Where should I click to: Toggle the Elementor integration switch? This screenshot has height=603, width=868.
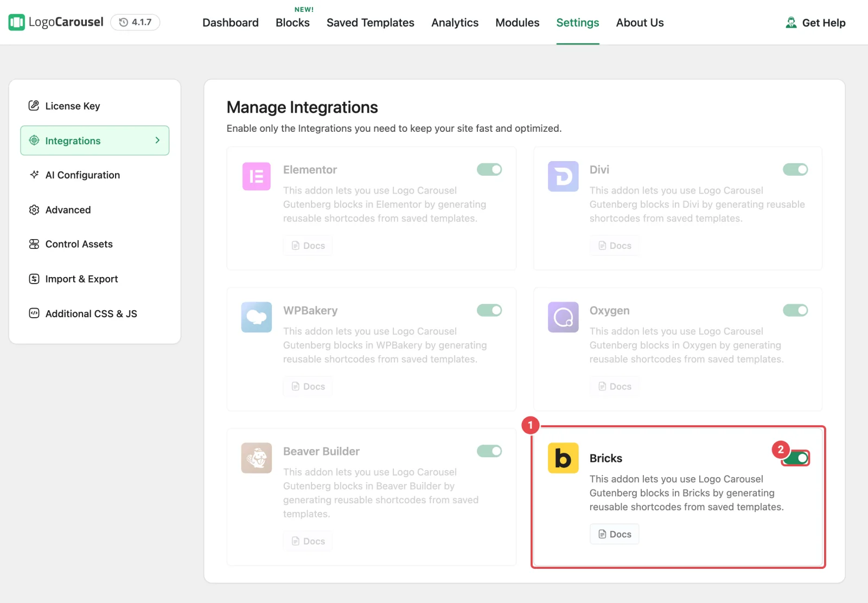pyautogui.click(x=489, y=170)
